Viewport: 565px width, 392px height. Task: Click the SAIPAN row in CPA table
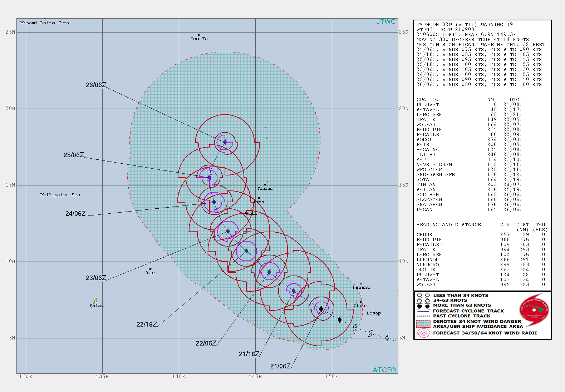tap(470, 190)
